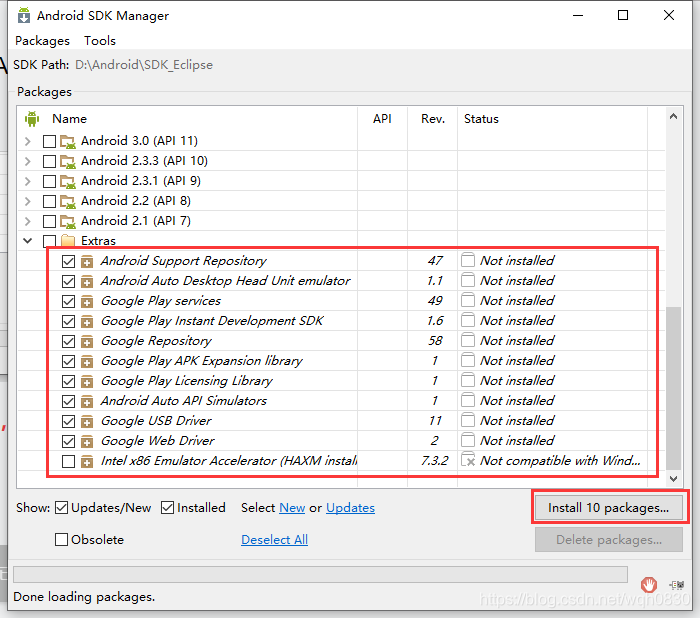The image size is (700, 618).
Task: Check the Extras folder checkbox
Action: tap(49, 241)
